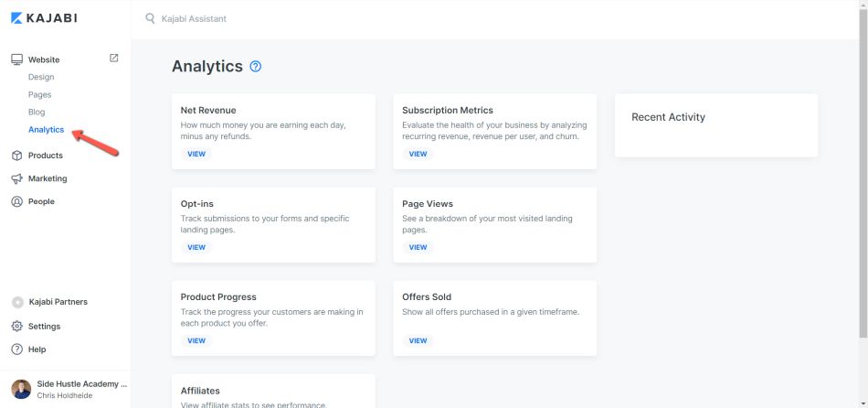868x408 pixels.
Task: View the Net Revenue report
Action: coord(196,154)
